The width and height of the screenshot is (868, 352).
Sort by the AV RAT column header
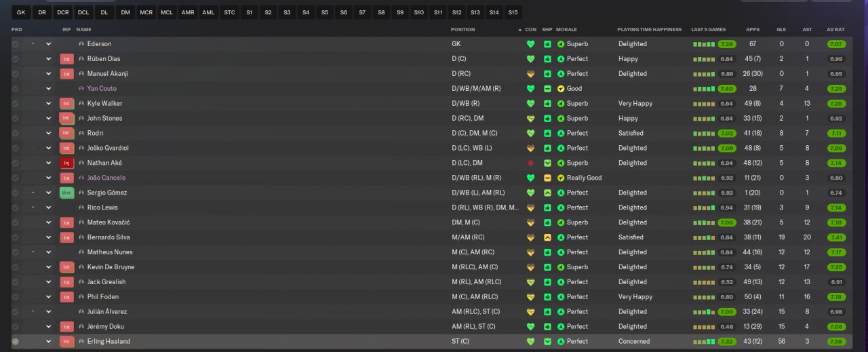(x=835, y=30)
